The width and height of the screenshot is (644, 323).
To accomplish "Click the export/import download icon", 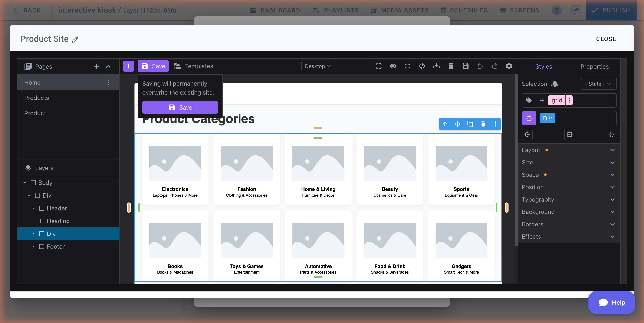I will (437, 66).
